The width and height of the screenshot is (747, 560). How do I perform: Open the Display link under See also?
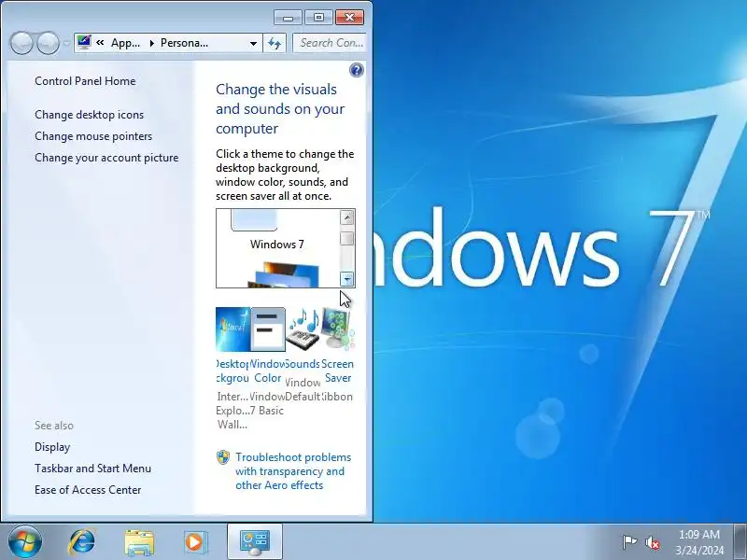52,447
